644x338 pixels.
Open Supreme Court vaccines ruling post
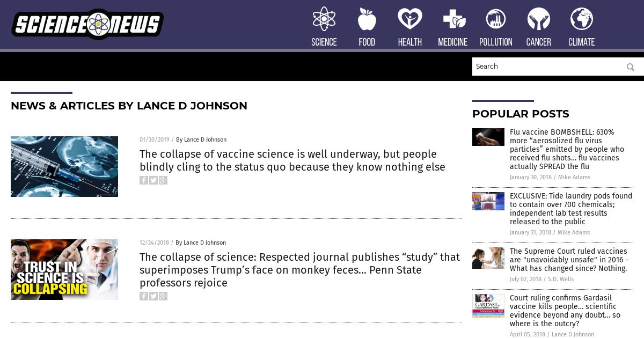pos(569,260)
